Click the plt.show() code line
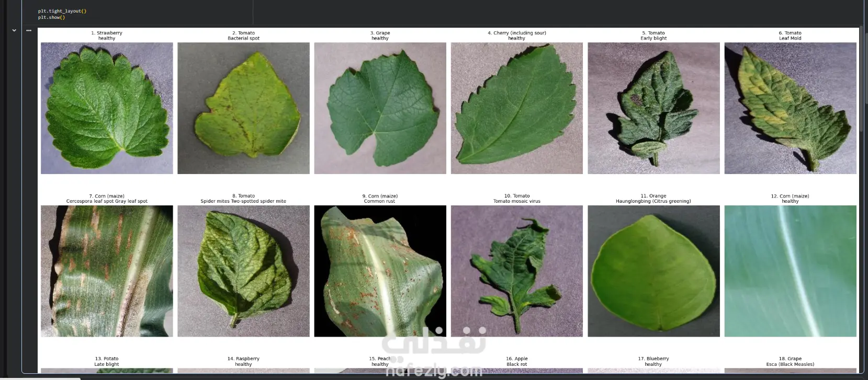The height and width of the screenshot is (380, 868). pos(51,17)
